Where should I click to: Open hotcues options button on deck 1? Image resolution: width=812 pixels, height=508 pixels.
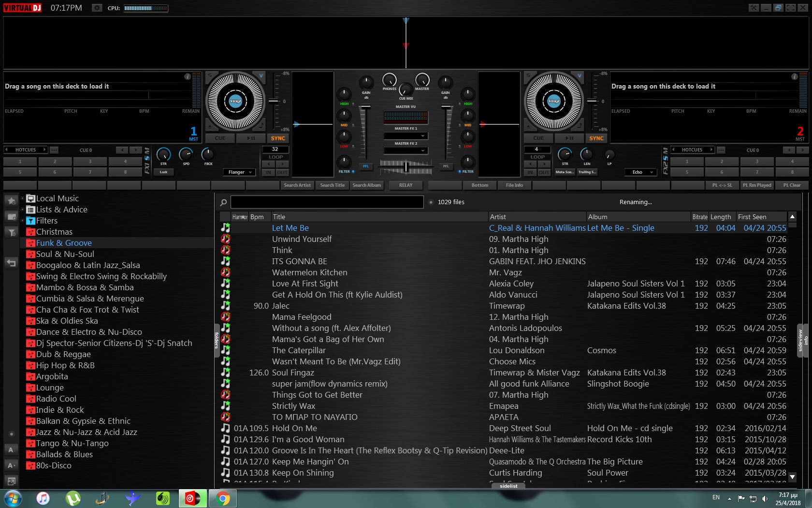pyautogui.click(x=54, y=150)
